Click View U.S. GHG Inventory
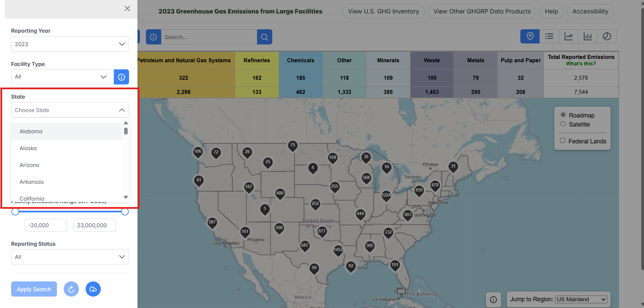Screen dimensions: 644x308 point(383,11)
